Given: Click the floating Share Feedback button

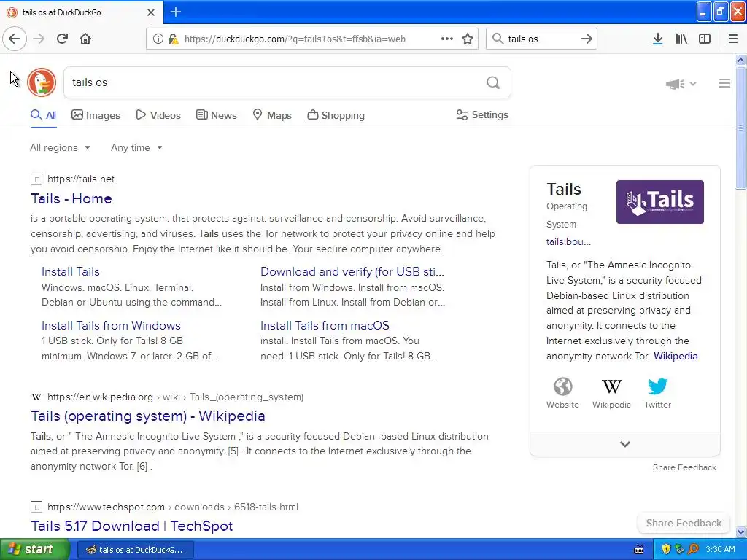Looking at the screenshot, I should click(684, 523).
